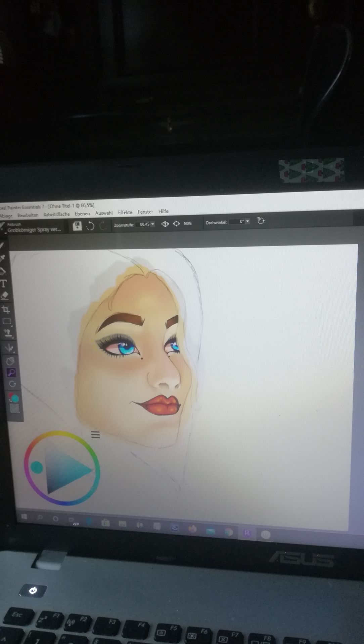Open the Hilfe menu
Image resolution: width=364 pixels, height=644 pixels.
(163, 211)
